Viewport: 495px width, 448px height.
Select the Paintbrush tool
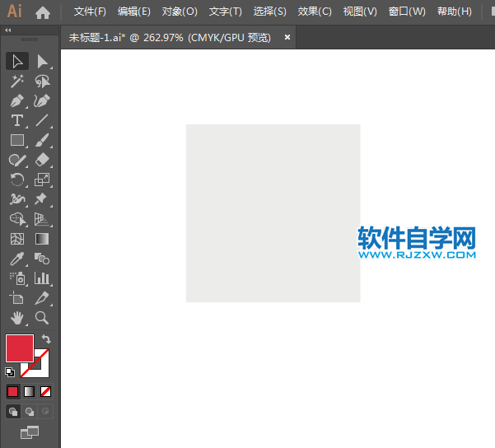click(x=42, y=141)
